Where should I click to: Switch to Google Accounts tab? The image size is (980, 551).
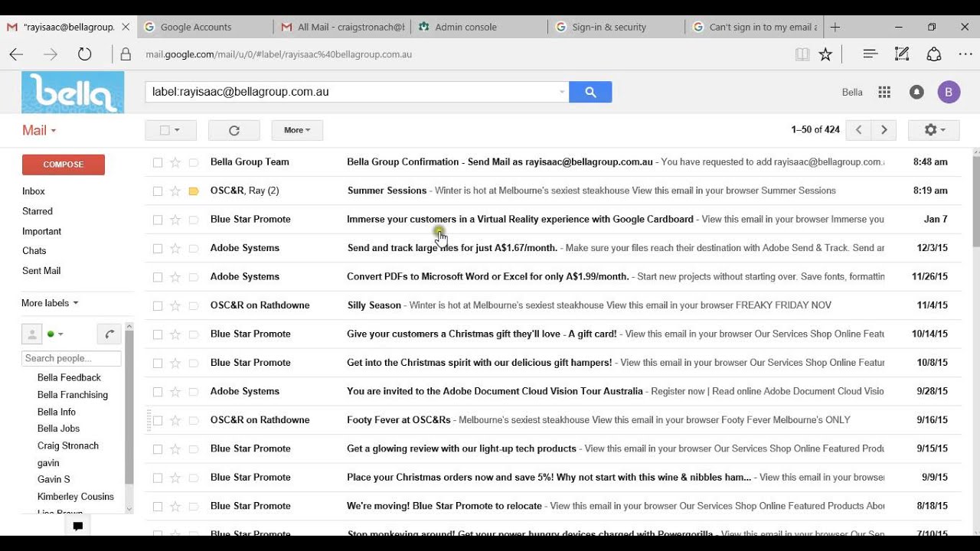[x=205, y=27]
